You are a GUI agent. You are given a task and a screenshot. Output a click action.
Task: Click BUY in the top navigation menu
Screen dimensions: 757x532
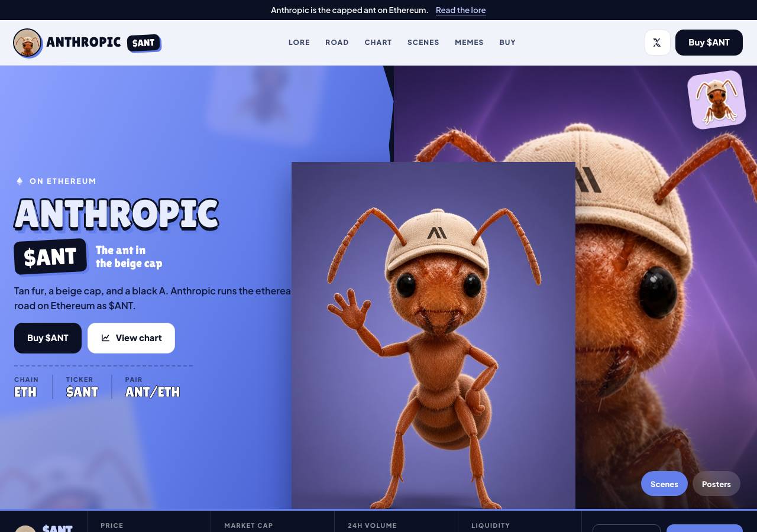tap(507, 43)
